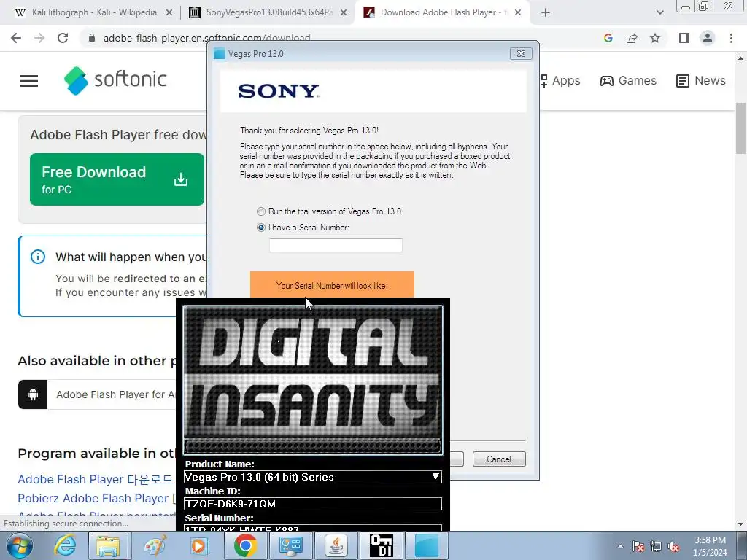
Task: Expand the Chrome tab search chevron
Action: 659,12
